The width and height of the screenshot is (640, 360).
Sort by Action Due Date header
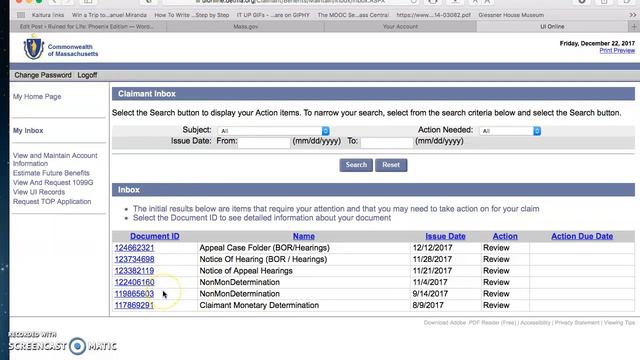click(582, 236)
